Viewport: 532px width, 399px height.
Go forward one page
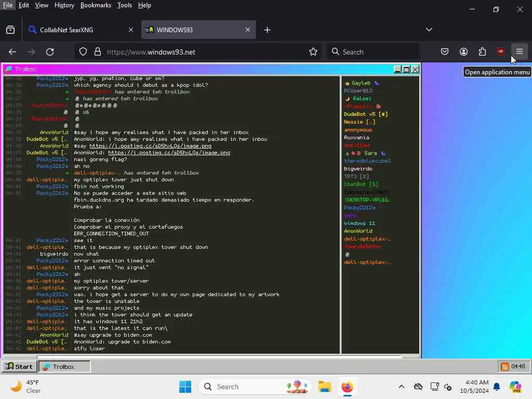31,51
